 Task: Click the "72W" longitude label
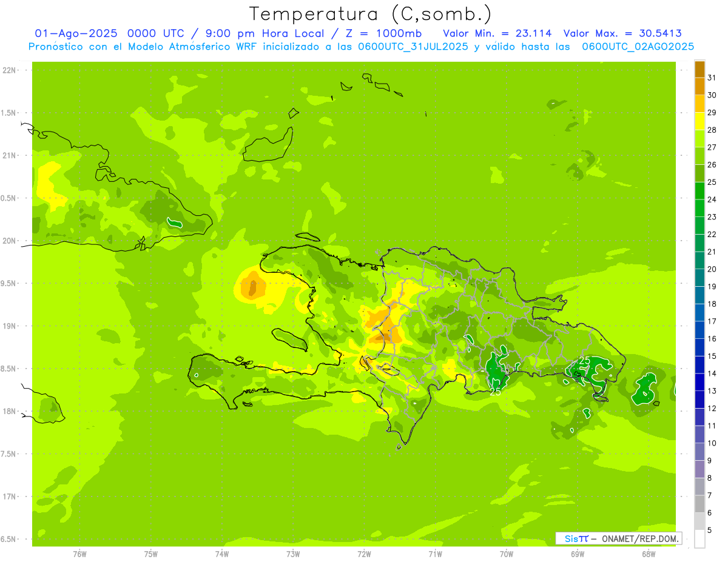364,554
